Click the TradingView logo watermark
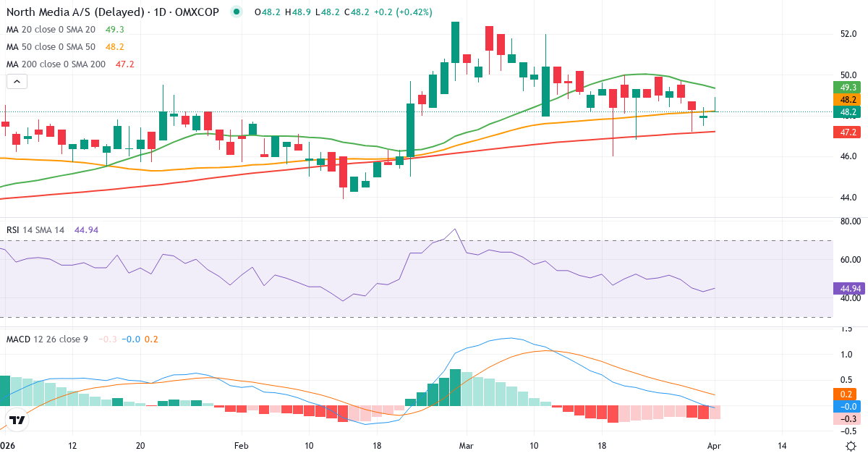868x456 pixels. click(19, 418)
